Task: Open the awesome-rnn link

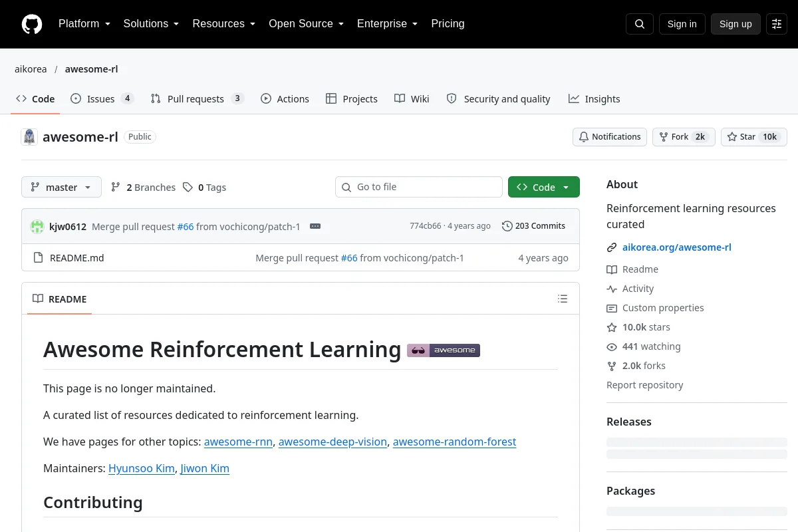Action: pyautogui.click(x=239, y=442)
